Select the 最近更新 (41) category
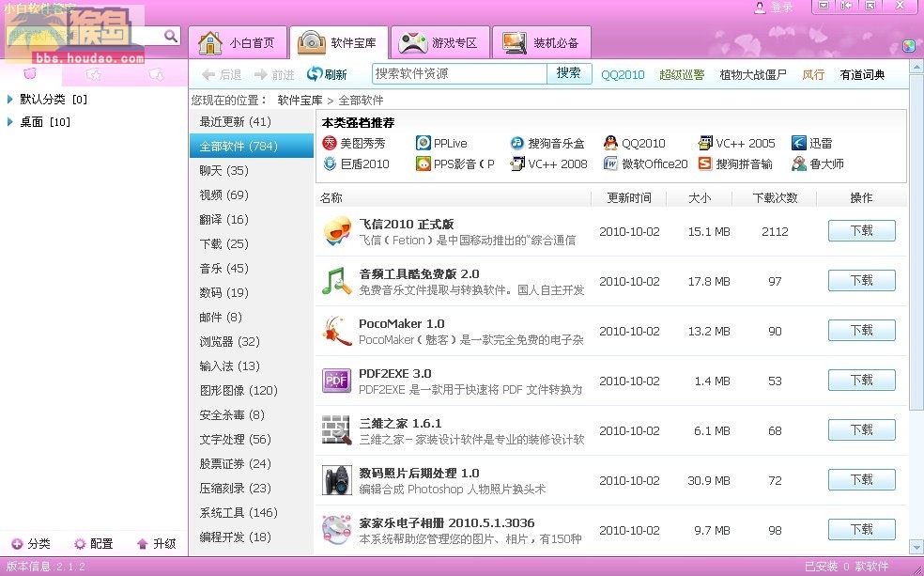Viewport: 924px width, 576px height. pos(252,121)
